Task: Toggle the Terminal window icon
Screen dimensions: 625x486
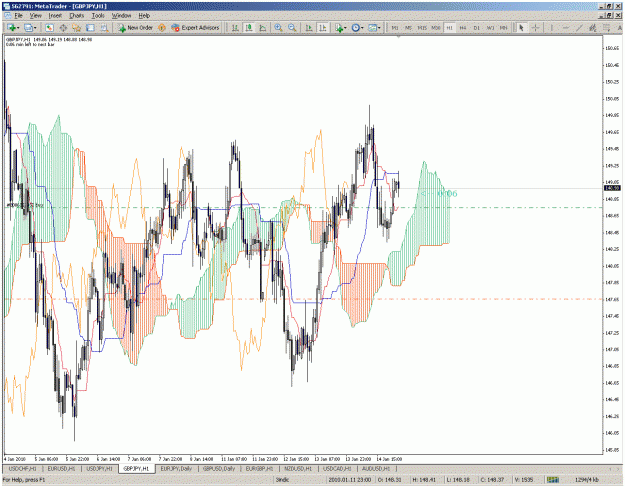Action: tap(90, 28)
